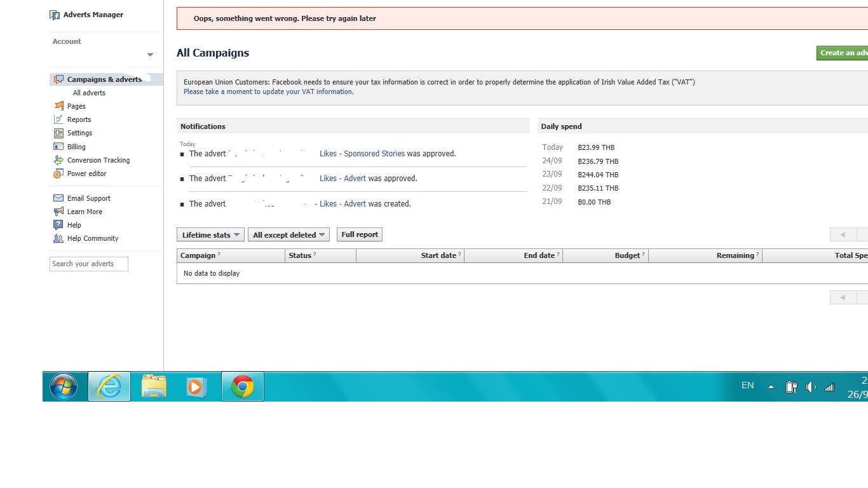Open Settings from the sidebar
The height and width of the screenshot is (488, 868).
click(79, 133)
